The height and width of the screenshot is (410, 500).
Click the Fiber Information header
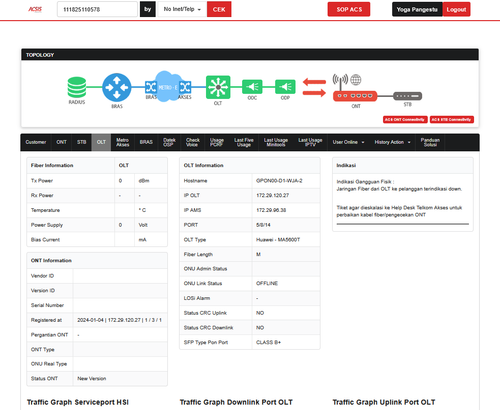[x=52, y=165]
